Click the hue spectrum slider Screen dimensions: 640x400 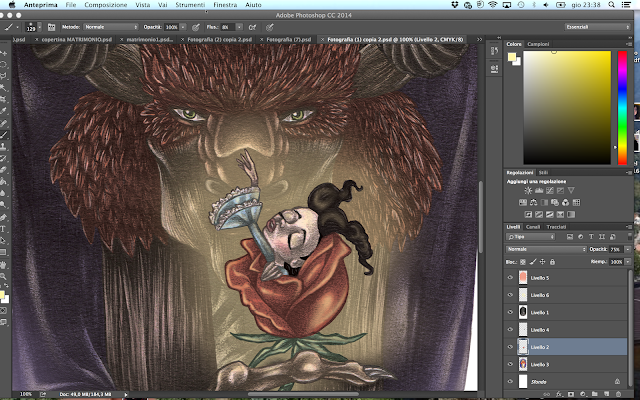[x=622, y=108]
